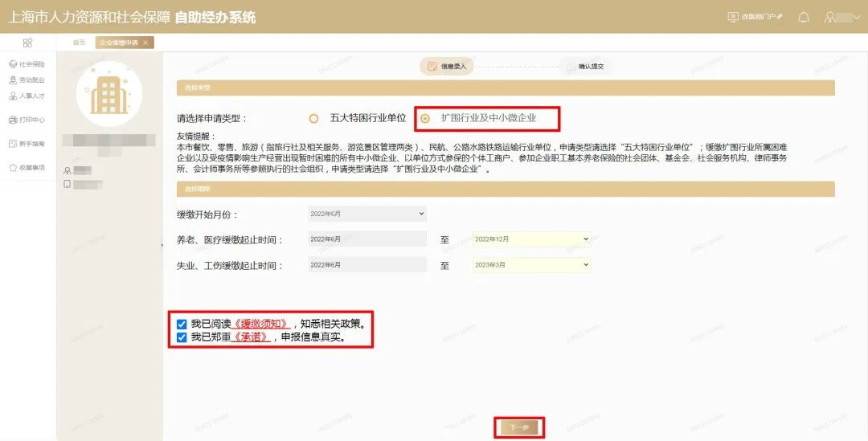The width and height of the screenshot is (868, 441).
Task: Open 失业、工伤 end month dropdown (2023年3月)
Action: [x=531, y=265]
